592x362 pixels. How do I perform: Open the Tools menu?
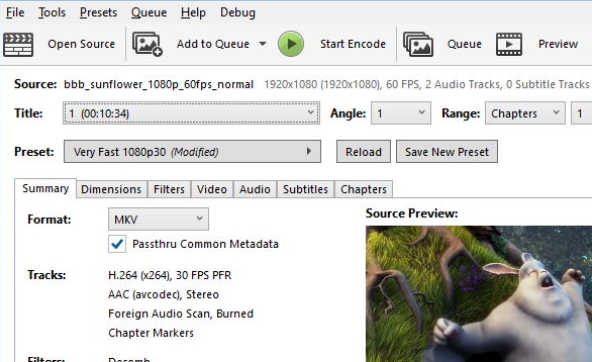click(52, 12)
